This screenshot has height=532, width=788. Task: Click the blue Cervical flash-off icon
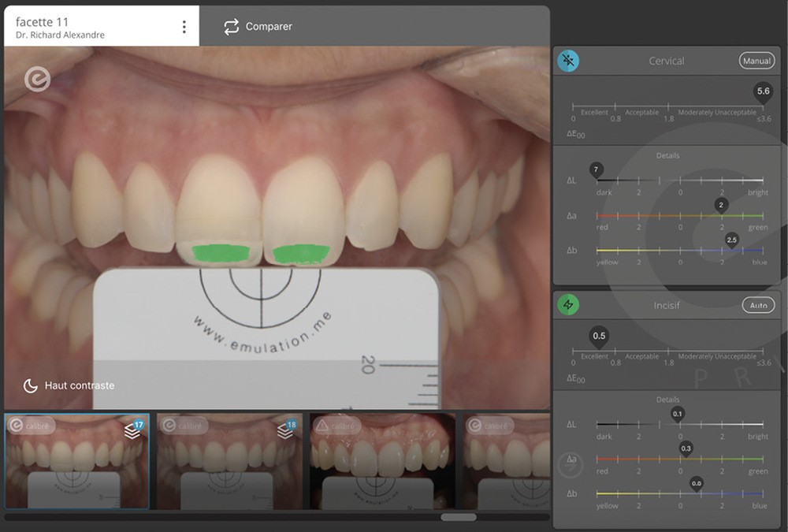tap(568, 61)
